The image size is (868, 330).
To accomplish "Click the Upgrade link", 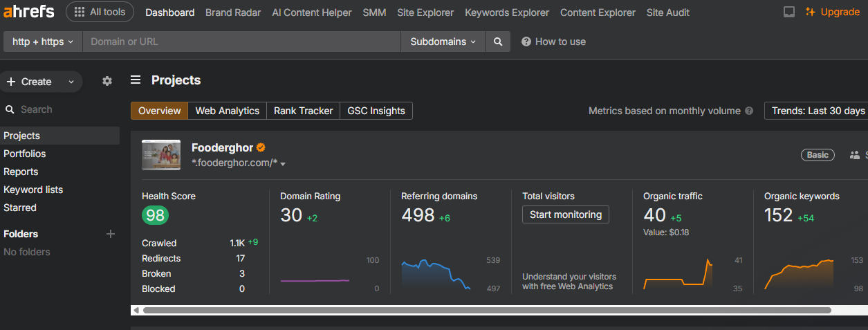I will point(833,12).
